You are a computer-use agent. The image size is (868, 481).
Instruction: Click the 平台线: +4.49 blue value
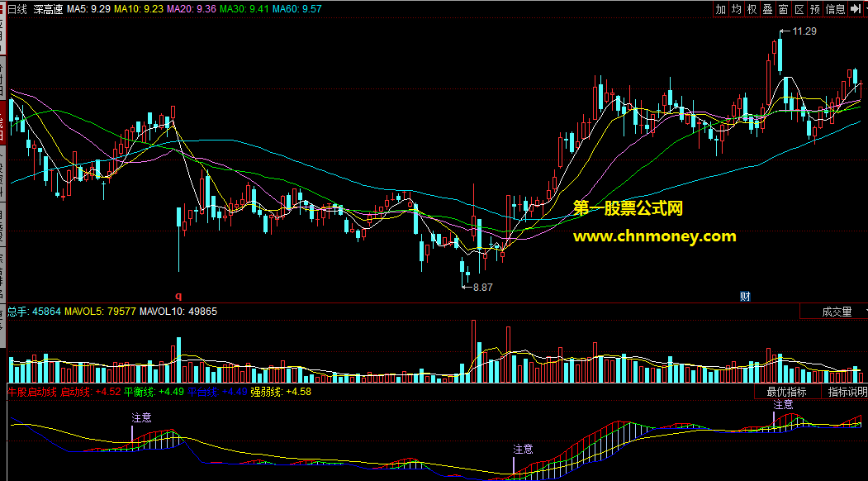[217, 392]
